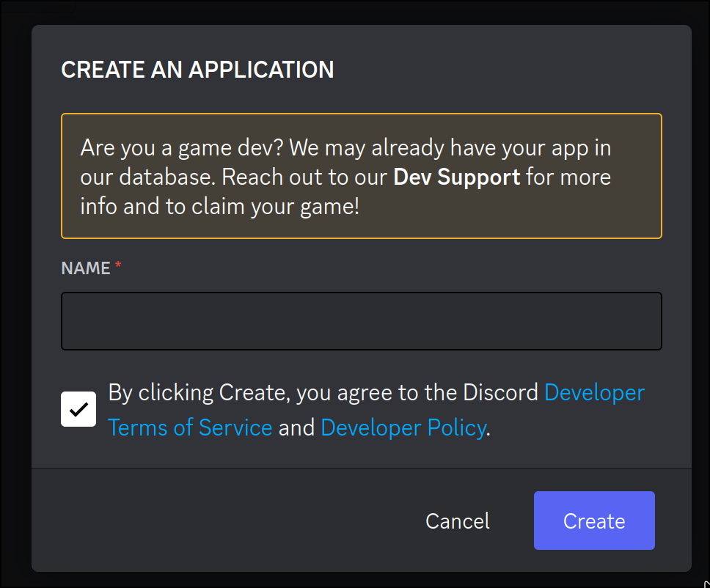Image resolution: width=710 pixels, height=588 pixels.
Task: Click the Create An Application heading
Action: (x=197, y=70)
